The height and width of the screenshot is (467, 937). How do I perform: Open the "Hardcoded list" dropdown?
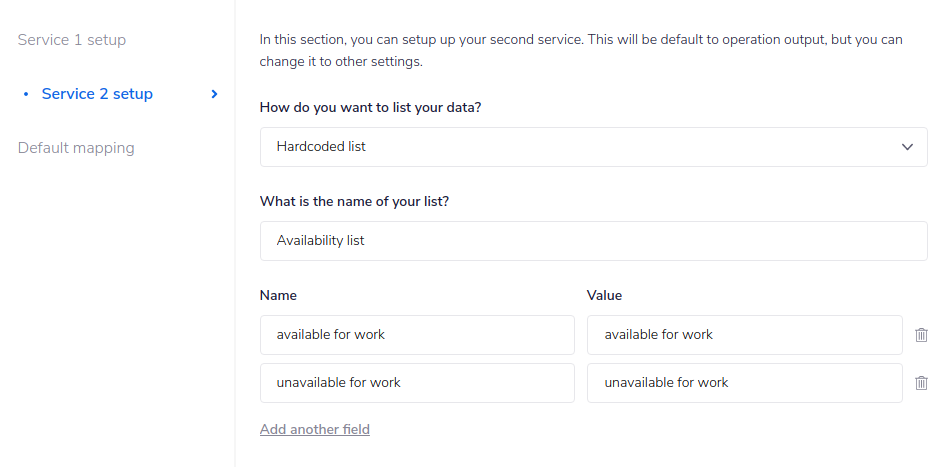(592, 147)
